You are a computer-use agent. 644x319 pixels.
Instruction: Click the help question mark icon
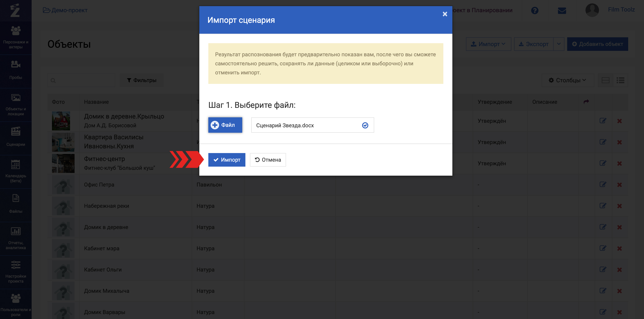(534, 10)
